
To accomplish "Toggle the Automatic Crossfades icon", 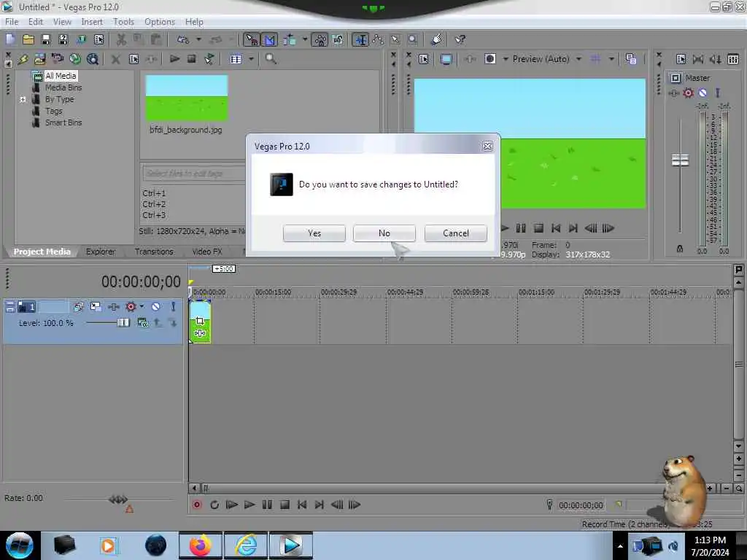I will tap(269, 39).
